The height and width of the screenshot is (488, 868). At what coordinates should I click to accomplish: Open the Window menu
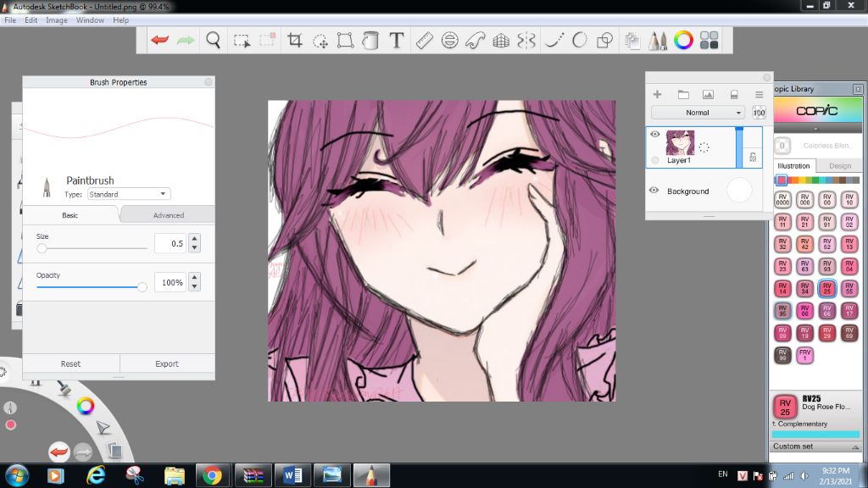point(90,20)
